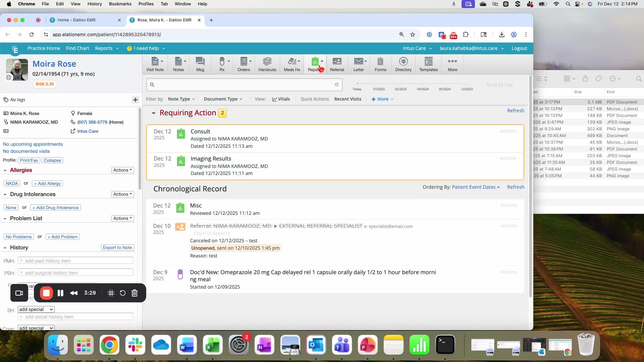
Task: Click the Consult report icon
Action: 181,133
